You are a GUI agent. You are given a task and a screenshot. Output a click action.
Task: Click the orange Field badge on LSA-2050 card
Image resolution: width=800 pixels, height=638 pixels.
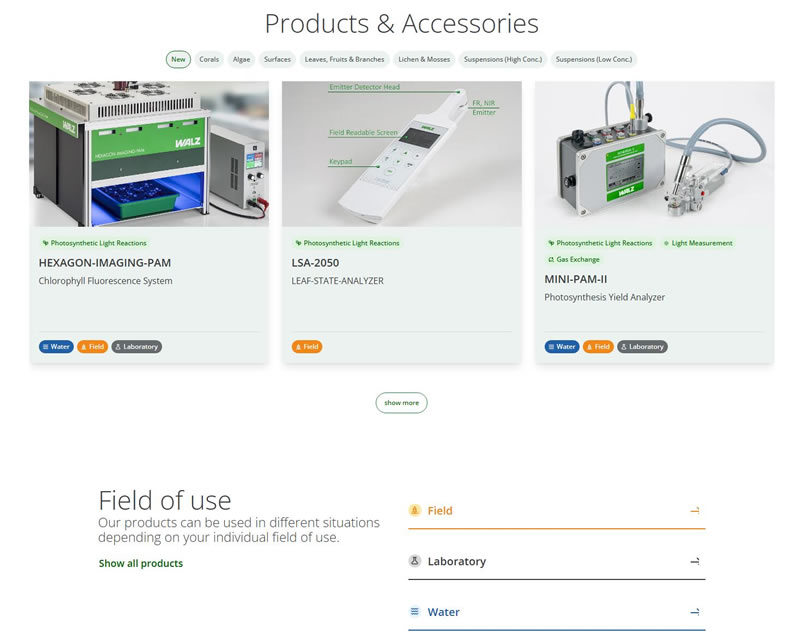(x=307, y=347)
